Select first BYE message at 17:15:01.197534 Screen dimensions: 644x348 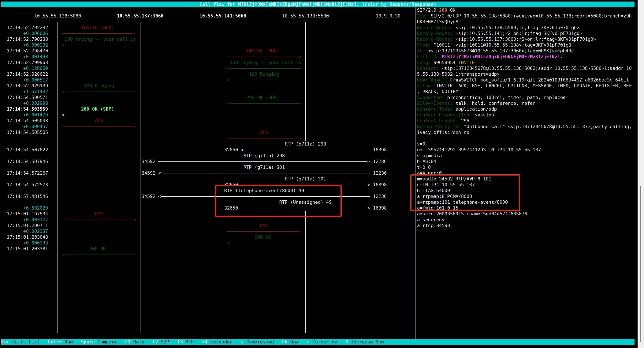tap(99, 214)
